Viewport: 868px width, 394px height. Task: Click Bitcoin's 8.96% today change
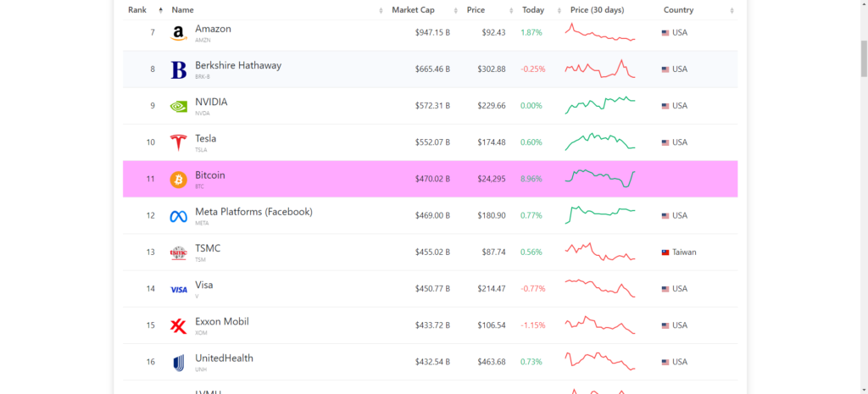[531, 179]
